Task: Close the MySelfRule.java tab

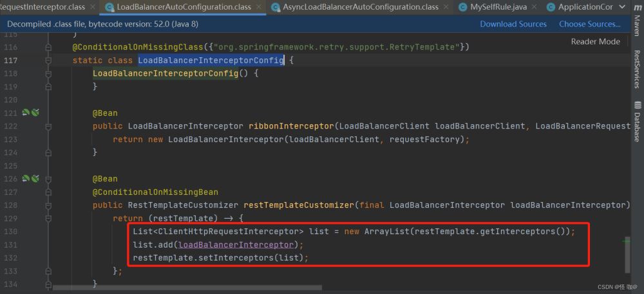Action: tap(534, 7)
